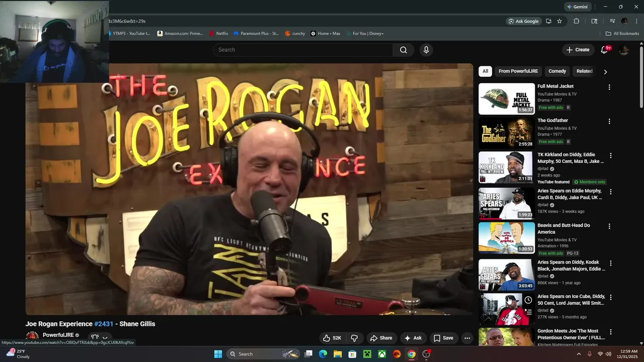Open options for The Godfather
Screen dimensions: 644x362
click(x=609, y=121)
